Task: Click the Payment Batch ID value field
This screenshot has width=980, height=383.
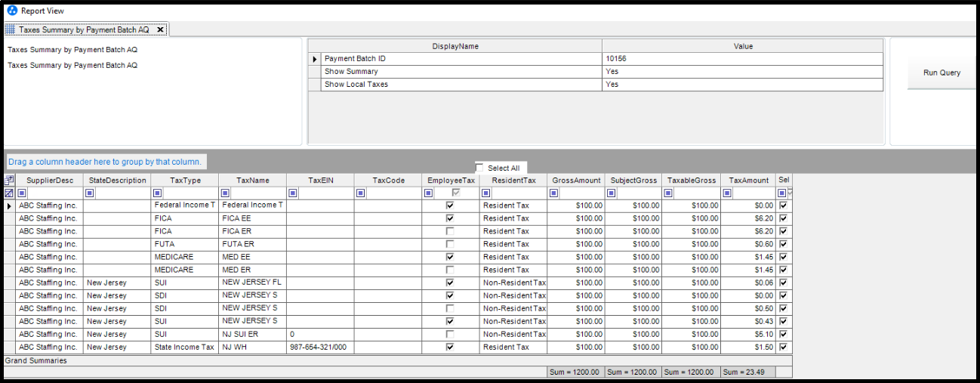Action: pos(741,58)
